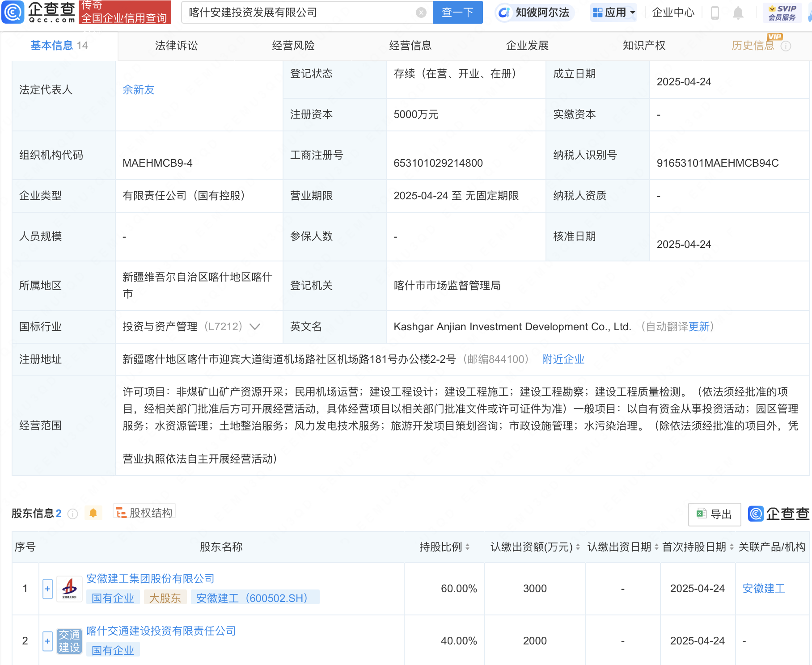Click shareholder alert bell icon

[93, 513]
